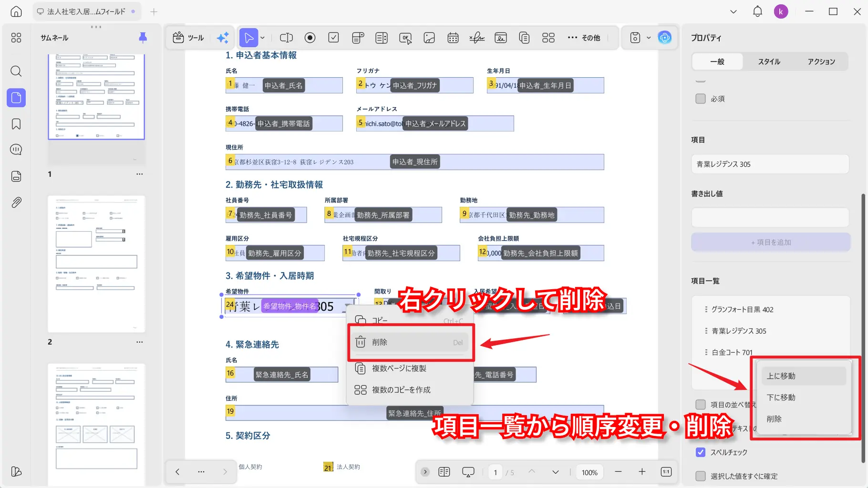Choose 削除 in the context menu

pos(411,342)
